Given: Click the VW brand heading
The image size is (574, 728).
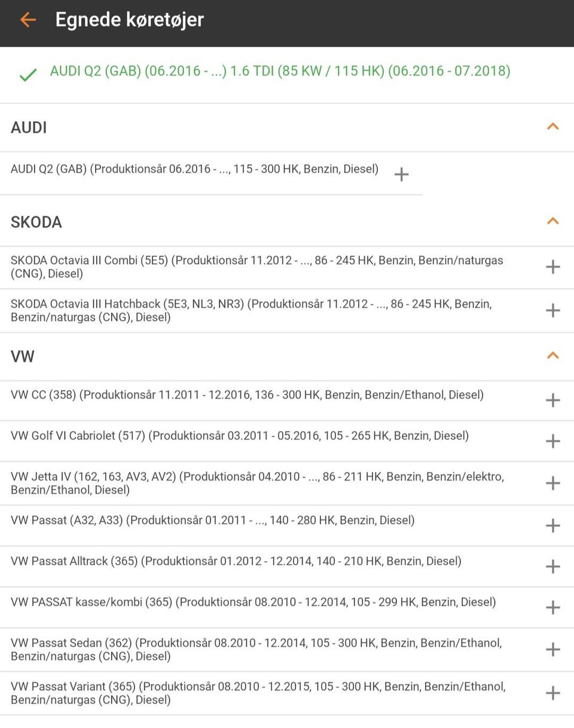Looking at the screenshot, I should [x=23, y=357].
